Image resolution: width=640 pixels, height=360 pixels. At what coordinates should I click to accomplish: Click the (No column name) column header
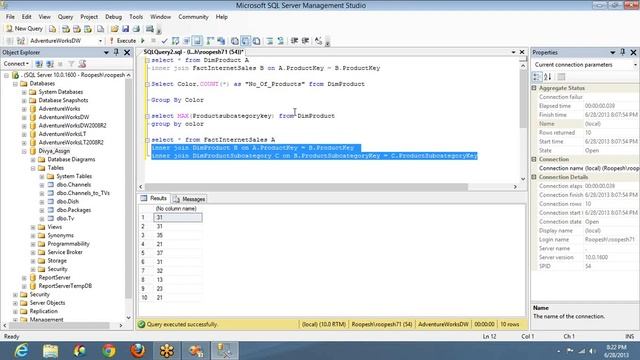pos(176,209)
